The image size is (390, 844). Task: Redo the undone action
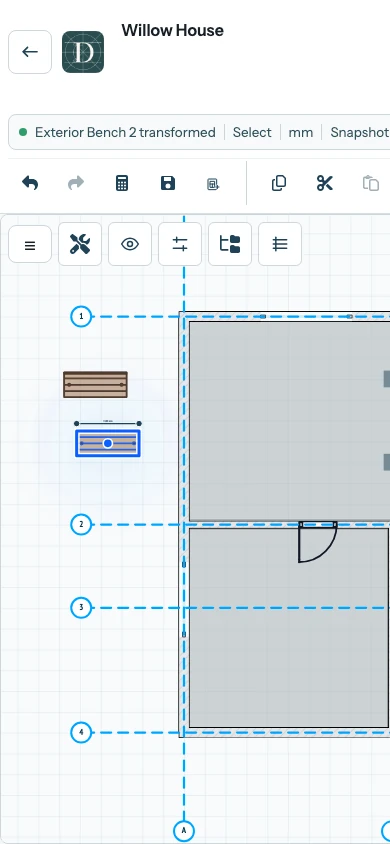click(76, 184)
